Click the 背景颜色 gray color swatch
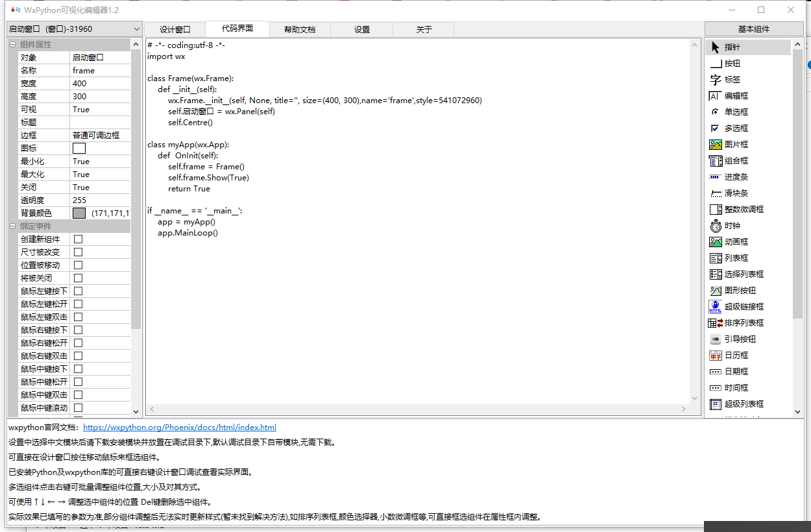811x532 pixels. [79, 213]
